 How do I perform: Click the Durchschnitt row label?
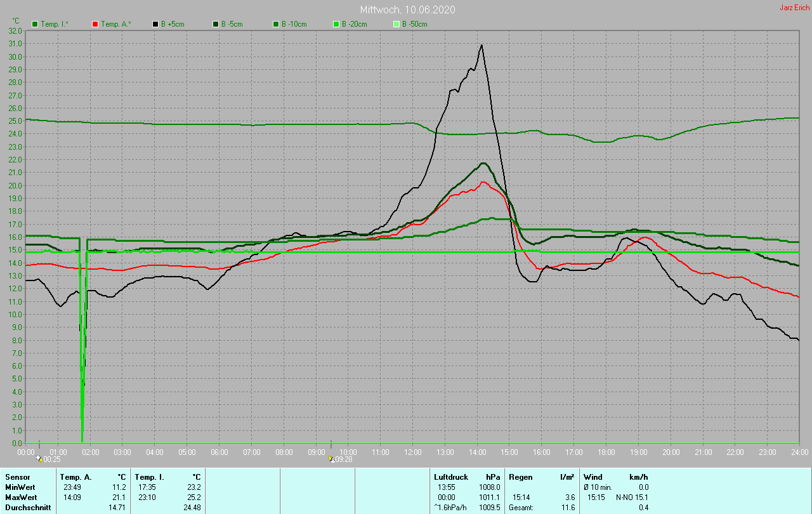[x=28, y=508]
